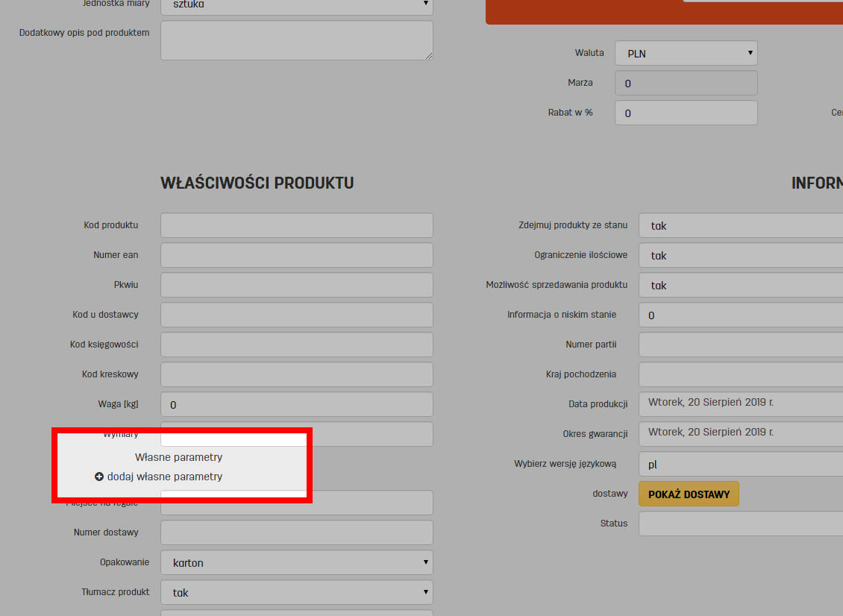
Task: Open the Opakowanie dropdown set to karton
Action: (x=296, y=562)
